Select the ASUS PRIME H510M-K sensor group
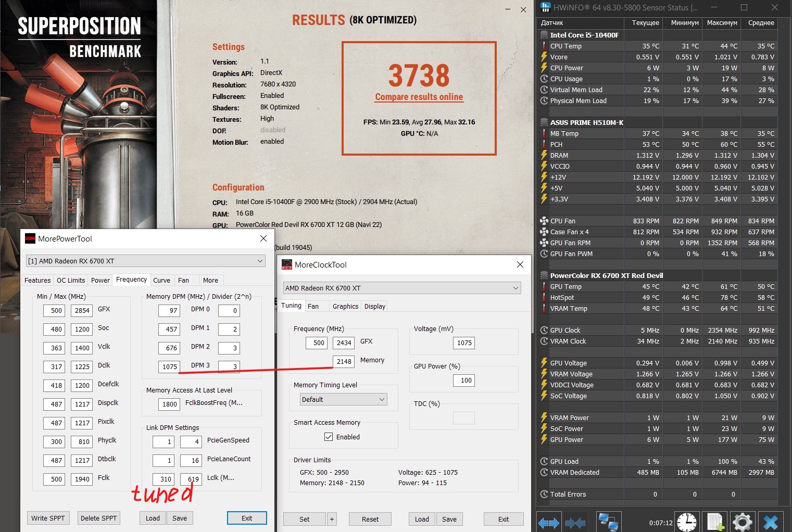The width and height of the screenshot is (792, 532). (658, 122)
